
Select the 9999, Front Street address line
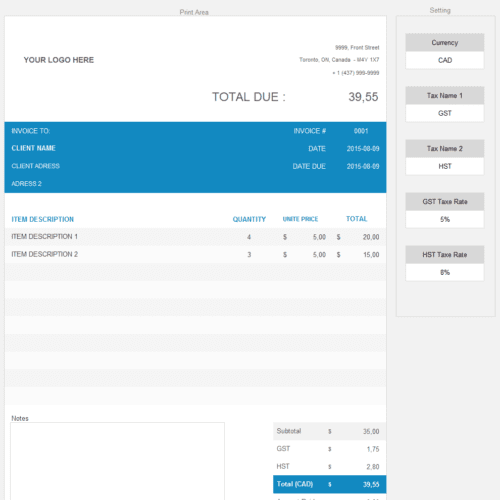(x=357, y=48)
